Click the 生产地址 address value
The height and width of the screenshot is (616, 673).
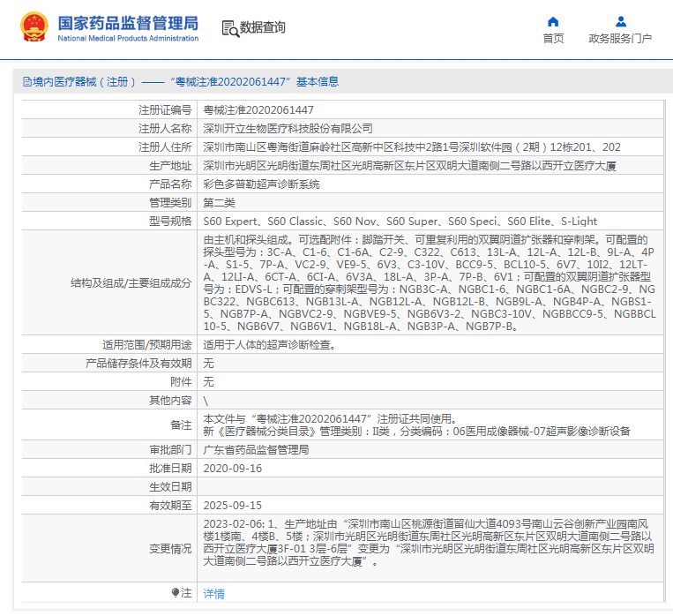click(409, 166)
